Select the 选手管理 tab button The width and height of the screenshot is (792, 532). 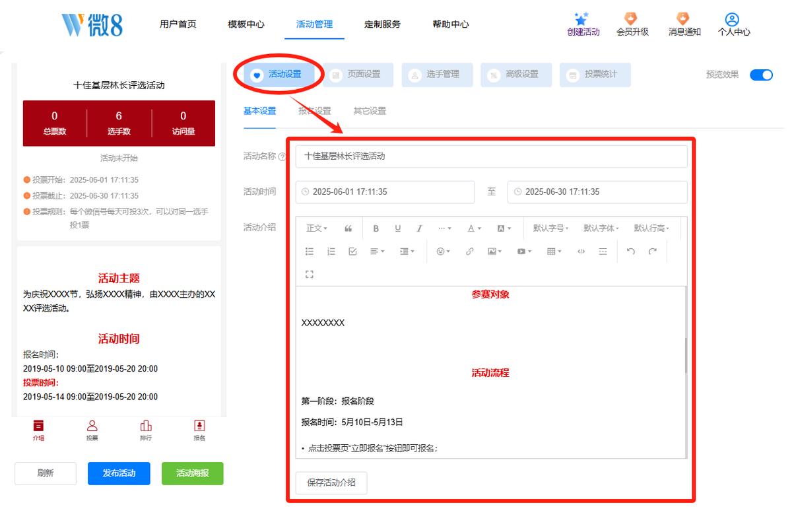pos(437,75)
